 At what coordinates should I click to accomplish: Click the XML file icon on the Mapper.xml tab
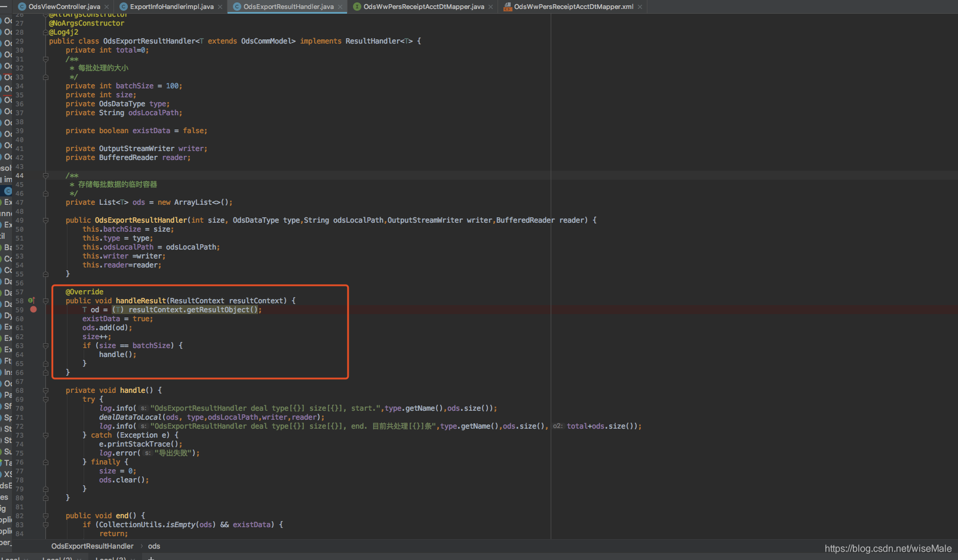point(508,7)
